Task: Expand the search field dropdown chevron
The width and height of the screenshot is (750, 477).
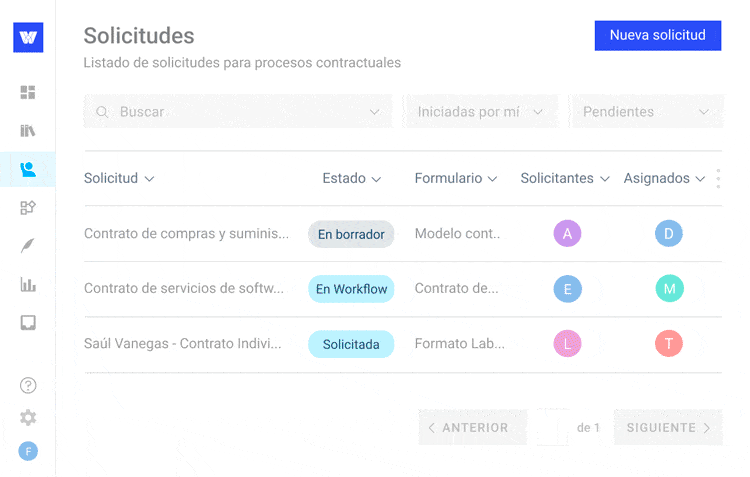Action: (375, 112)
